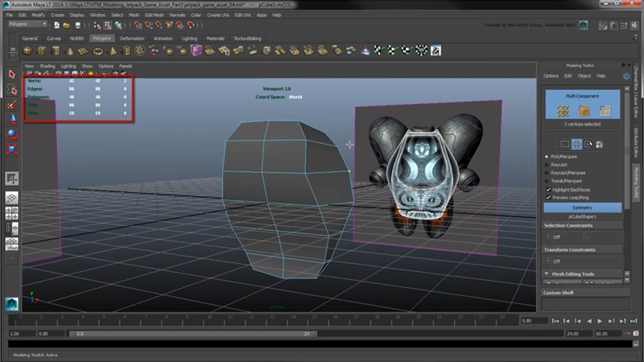
Task: Open the Normals menu
Action: click(177, 15)
